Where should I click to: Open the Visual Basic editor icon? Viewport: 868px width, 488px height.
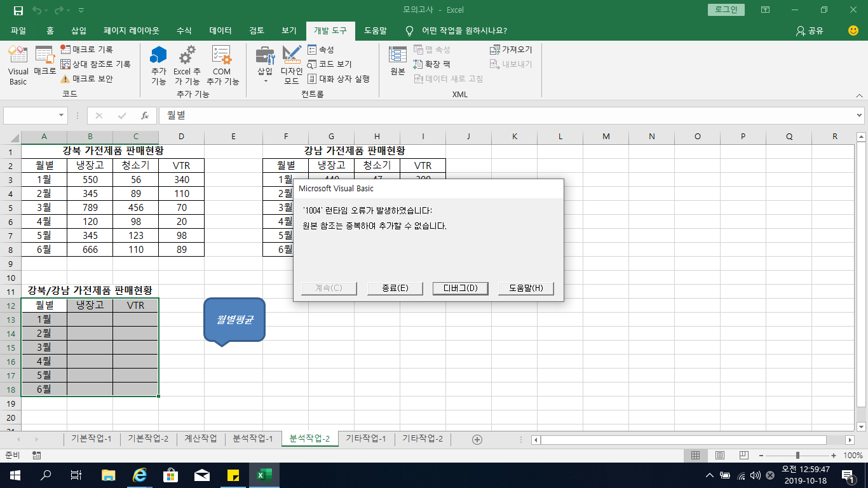(18, 66)
